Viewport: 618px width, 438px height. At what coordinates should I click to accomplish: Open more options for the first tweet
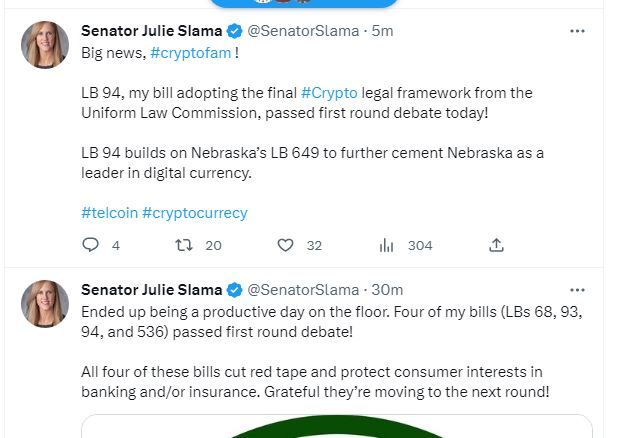pyautogui.click(x=577, y=31)
